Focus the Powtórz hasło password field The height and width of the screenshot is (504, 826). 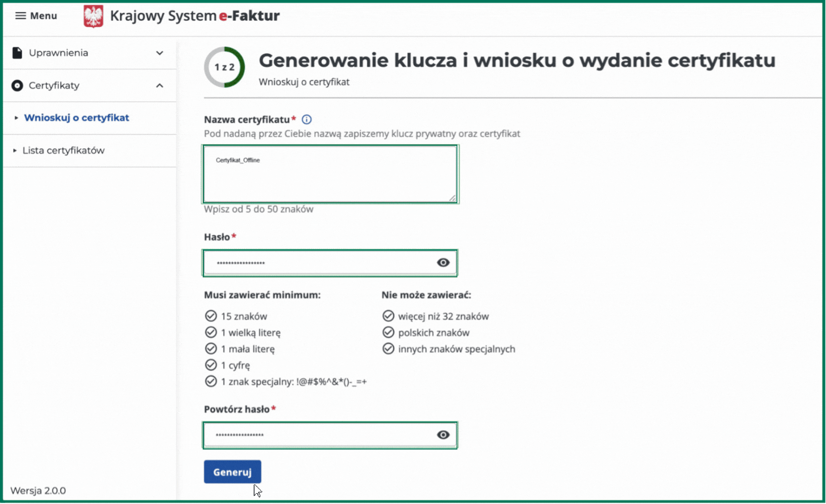point(330,435)
